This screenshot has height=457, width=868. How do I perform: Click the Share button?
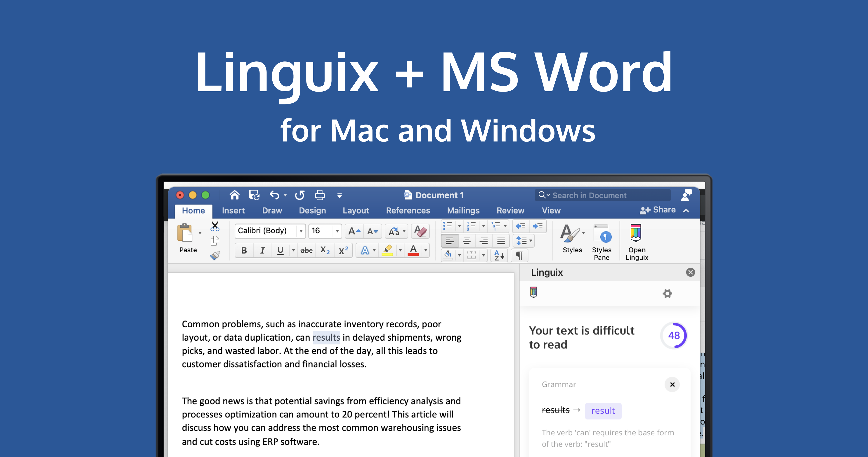tap(658, 210)
